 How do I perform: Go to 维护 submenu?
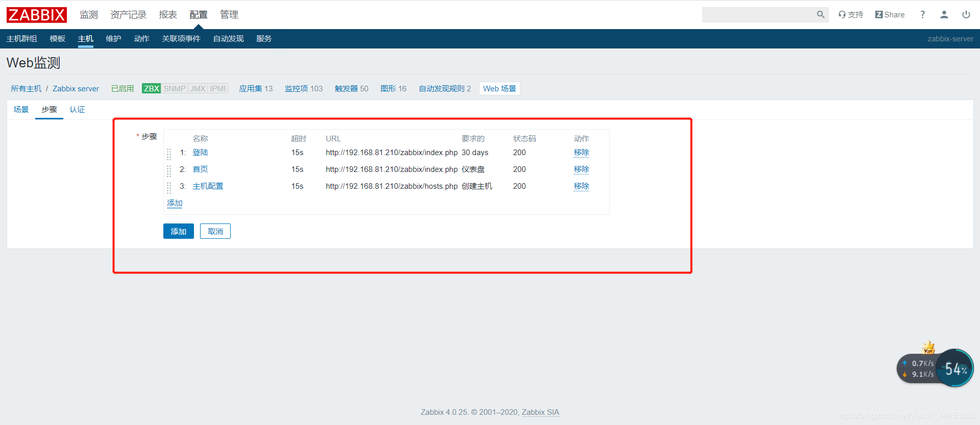tap(113, 39)
